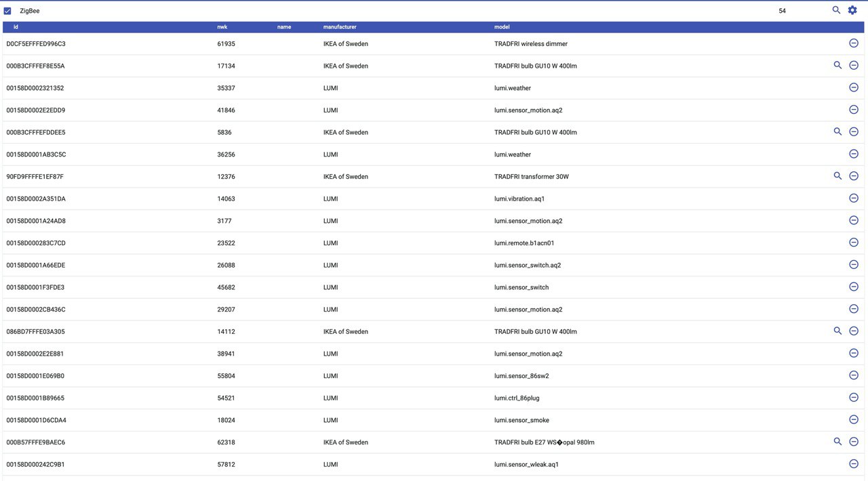868x481 pixels.
Task: Remove device 00158D0001AB3C5C
Action: [854, 154]
